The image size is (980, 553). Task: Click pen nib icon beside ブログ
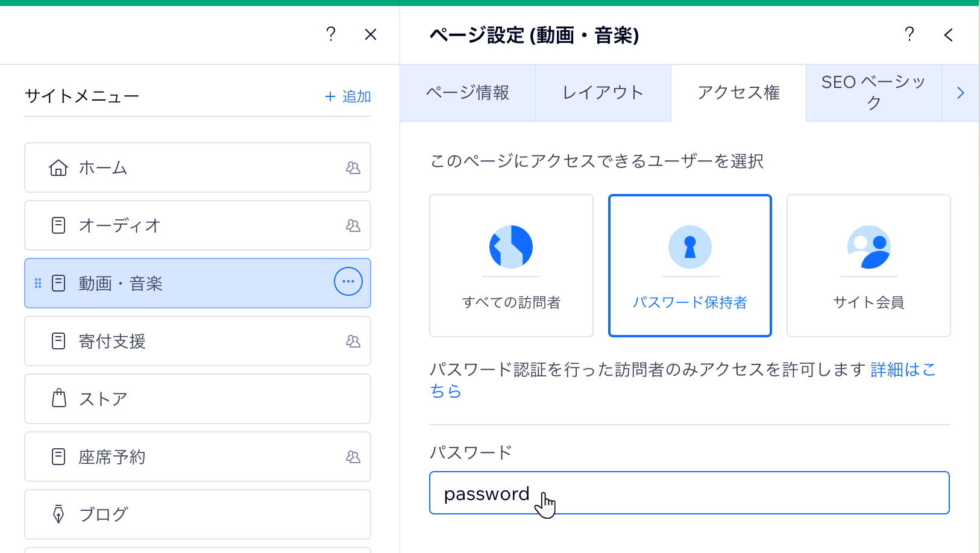[x=58, y=514]
